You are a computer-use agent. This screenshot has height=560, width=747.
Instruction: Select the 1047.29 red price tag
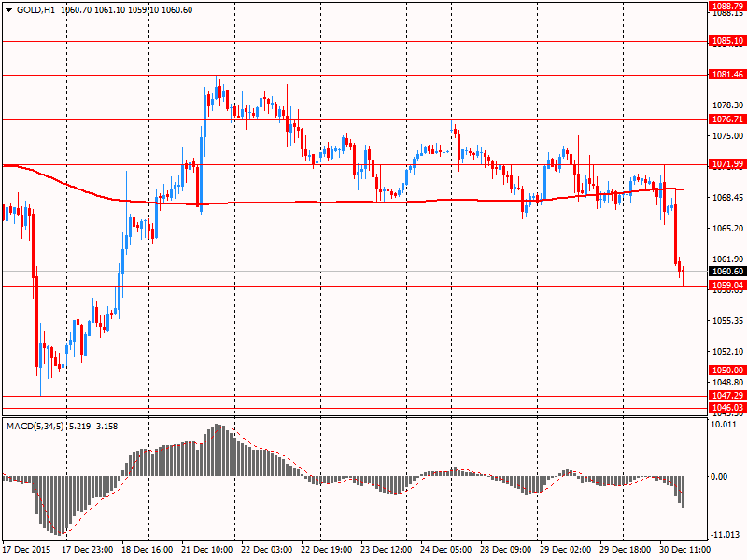(726, 396)
